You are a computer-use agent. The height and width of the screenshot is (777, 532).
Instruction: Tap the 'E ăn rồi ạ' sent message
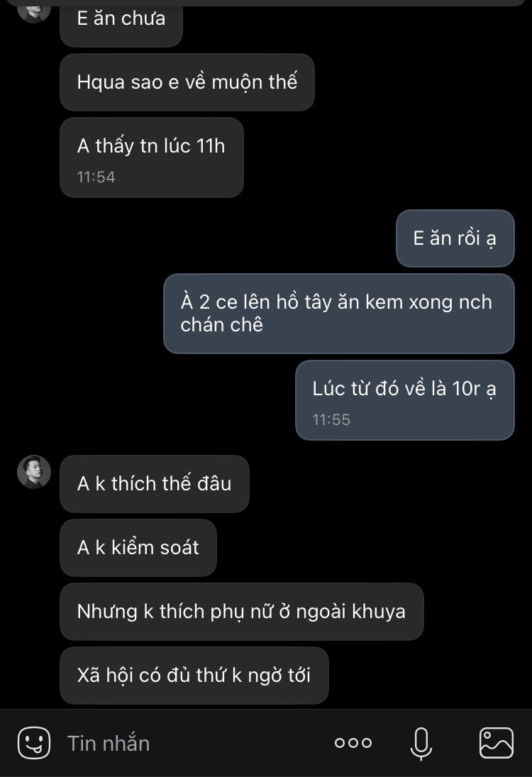click(x=455, y=238)
